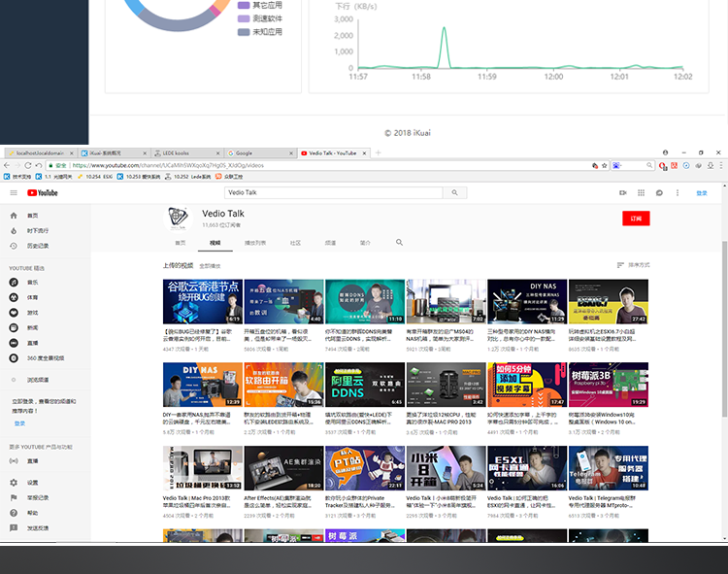Viewport: 728px width, 574px height.
Task: Switch to iKuai browser tab
Action: (113, 152)
